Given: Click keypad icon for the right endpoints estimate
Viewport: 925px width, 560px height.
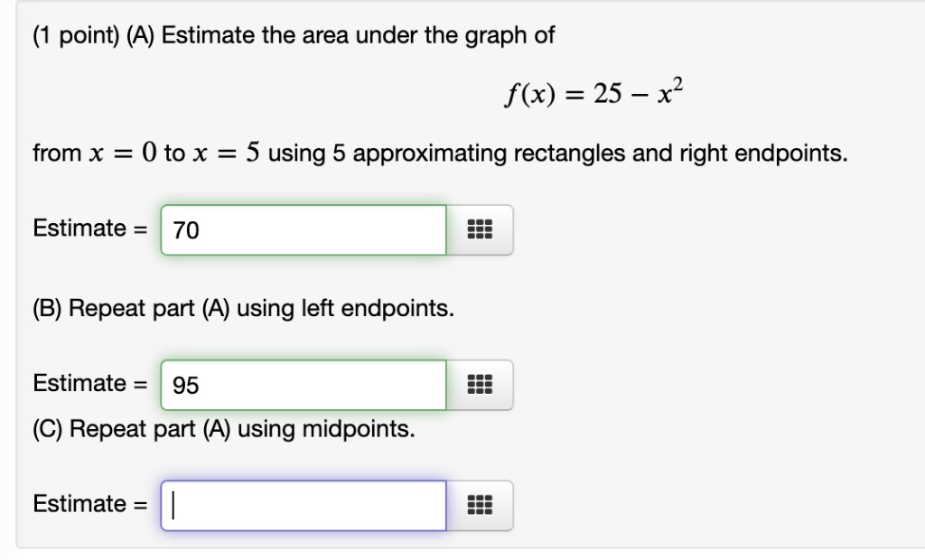Looking at the screenshot, I should pyautogui.click(x=480, y=229).
